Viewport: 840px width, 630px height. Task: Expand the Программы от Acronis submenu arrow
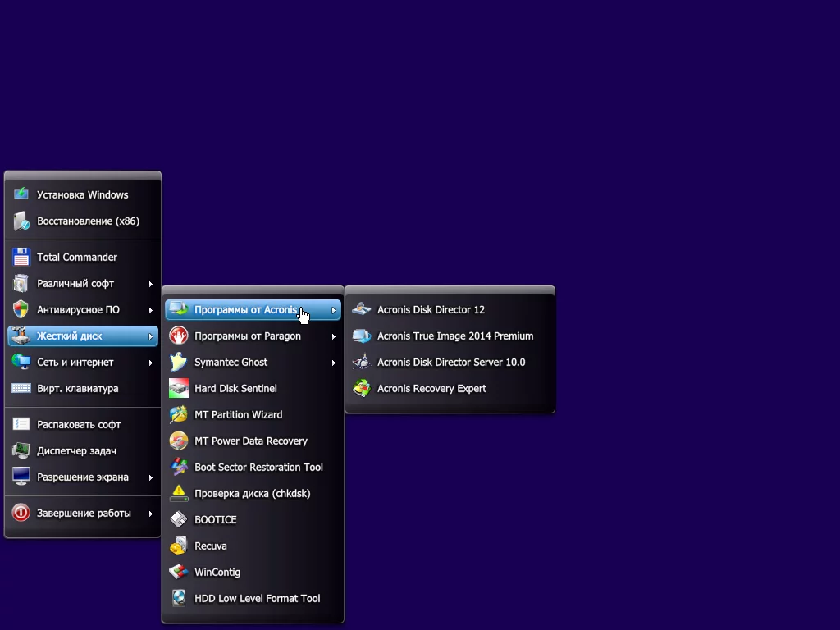pos(333,310)
